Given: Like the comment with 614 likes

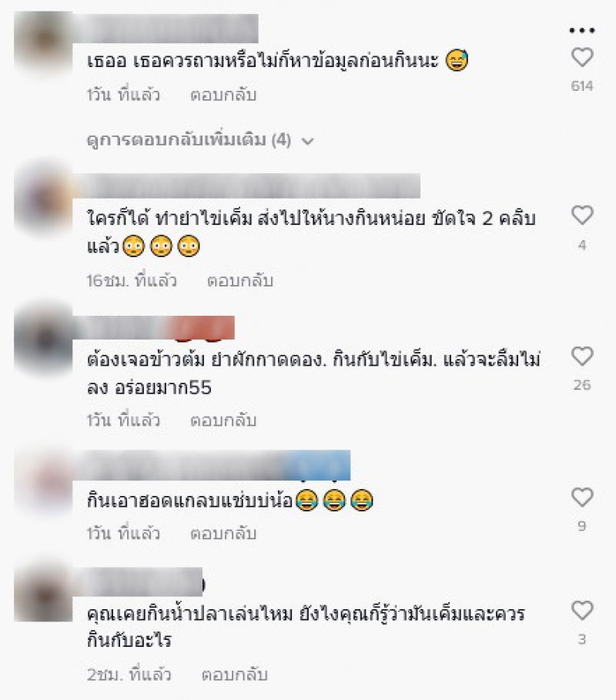Looking at the screenshot, I should (x=582, y=58).
